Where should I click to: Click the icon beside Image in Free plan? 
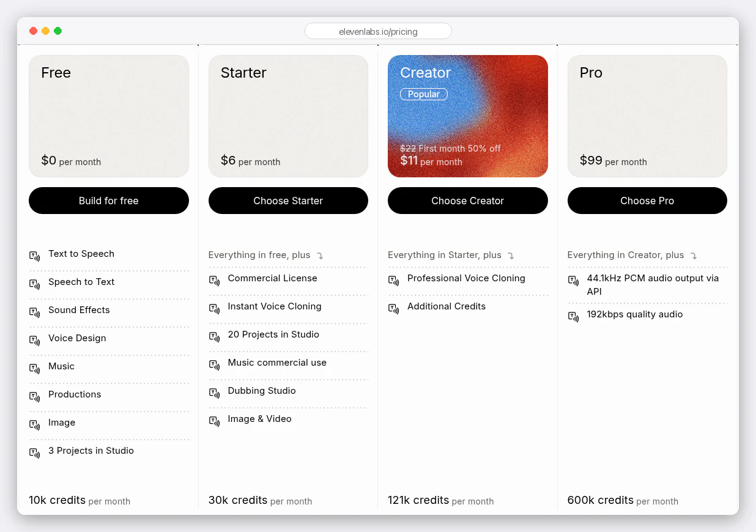click(35, 425)
